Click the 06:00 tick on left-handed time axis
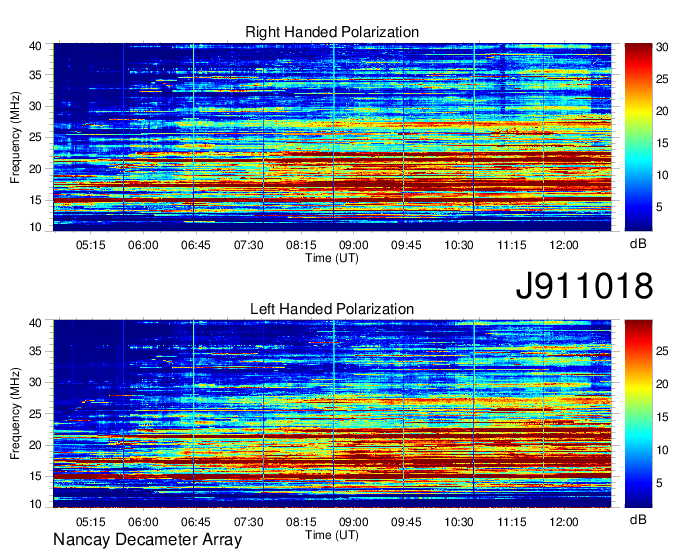The image size is (680, 552). point(143,522)
